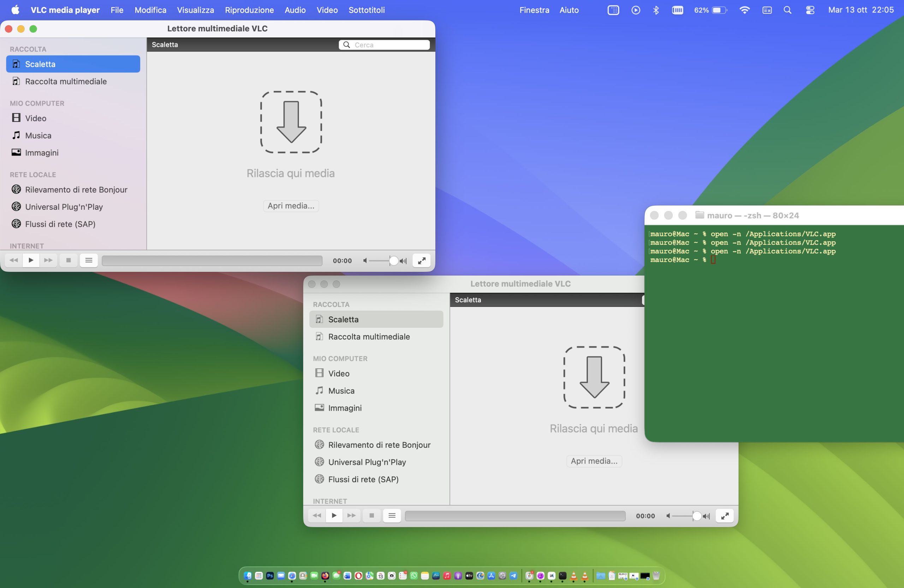Viewport: 904px width, 588px height.
Task: Open Spotlight search in the menu bar
Action: point(787,10)
